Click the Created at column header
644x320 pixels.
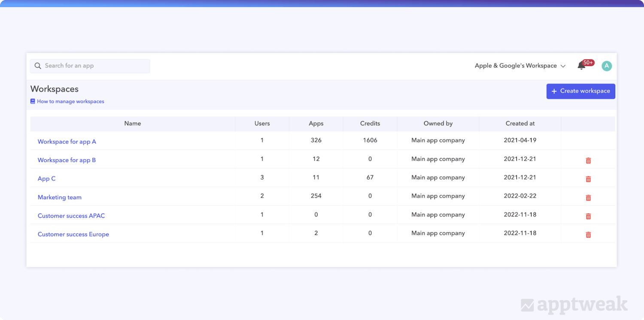520,124
